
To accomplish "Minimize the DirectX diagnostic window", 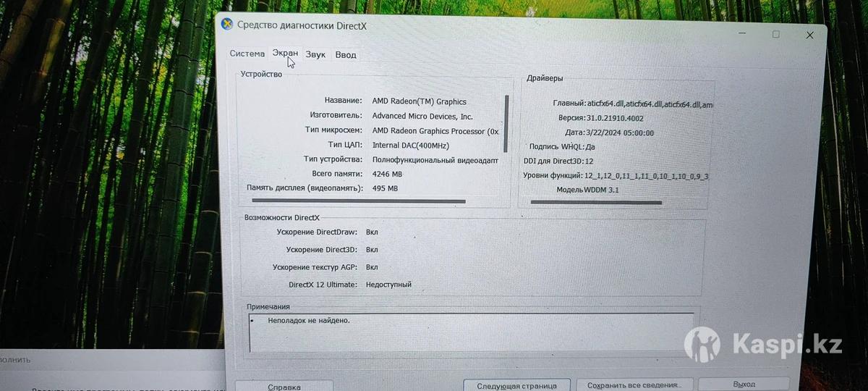I will (742, 33).
